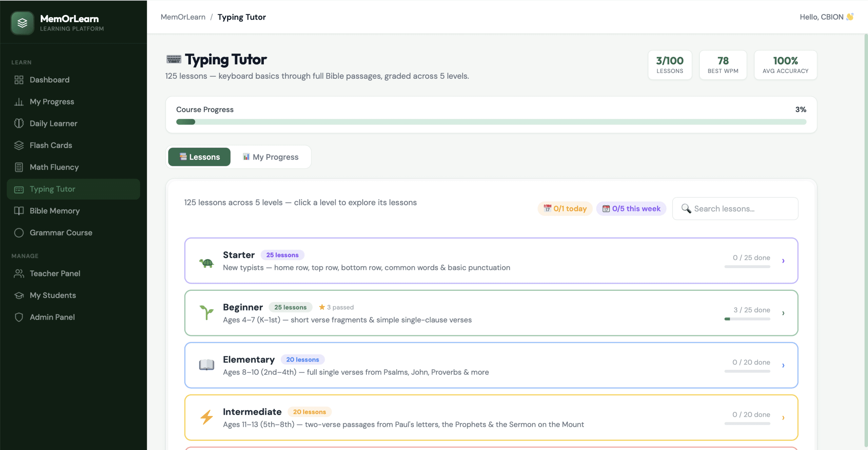Open the Intermediate level title

coord(252,412)
